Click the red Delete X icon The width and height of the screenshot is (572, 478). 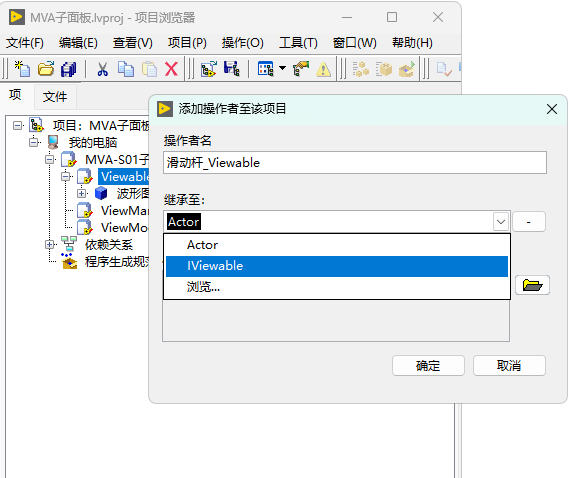(171, 69)
